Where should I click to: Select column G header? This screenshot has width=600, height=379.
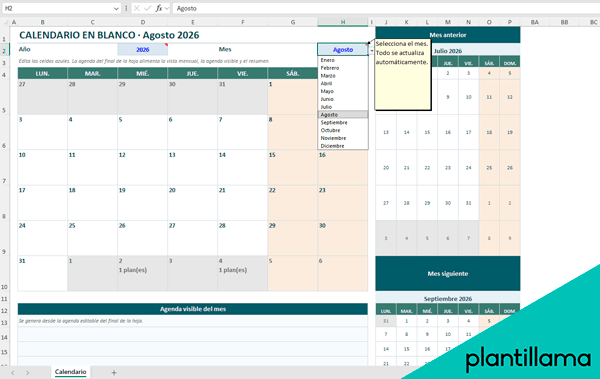[293, 22]
